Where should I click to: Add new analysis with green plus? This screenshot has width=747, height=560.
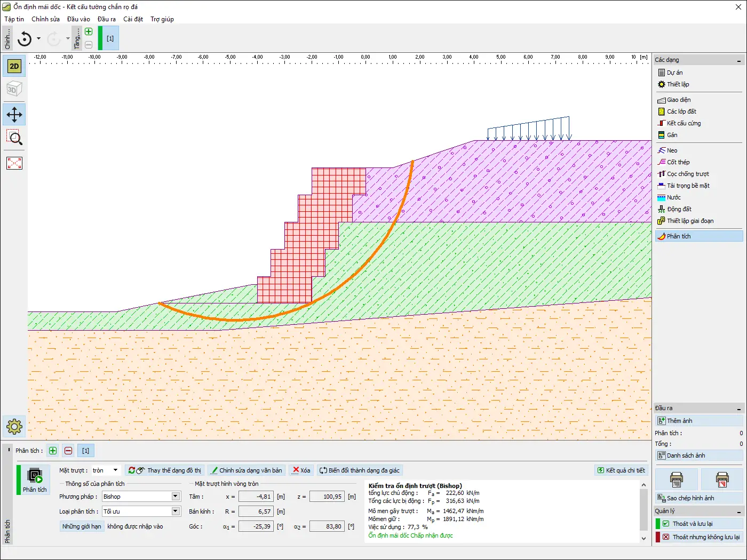click(x=53, y=451)
